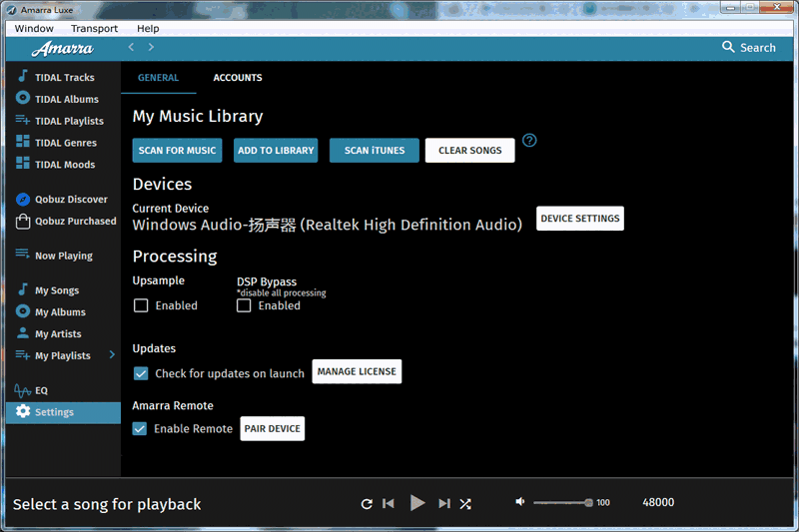Image resolution: width=799 pixels, height=532 pixels.
Task: Disable the Enable Remote checkbox
Action: (141, 428)
